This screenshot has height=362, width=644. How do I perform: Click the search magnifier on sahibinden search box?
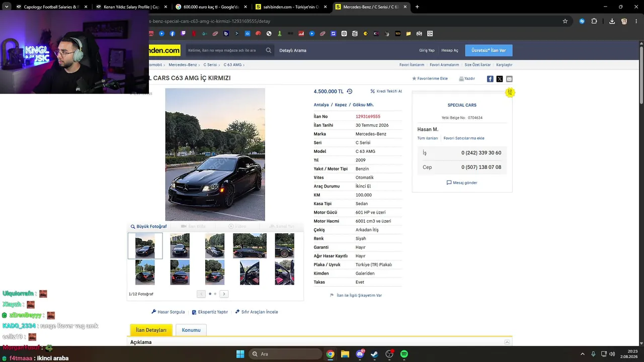[x=269, y=50]
